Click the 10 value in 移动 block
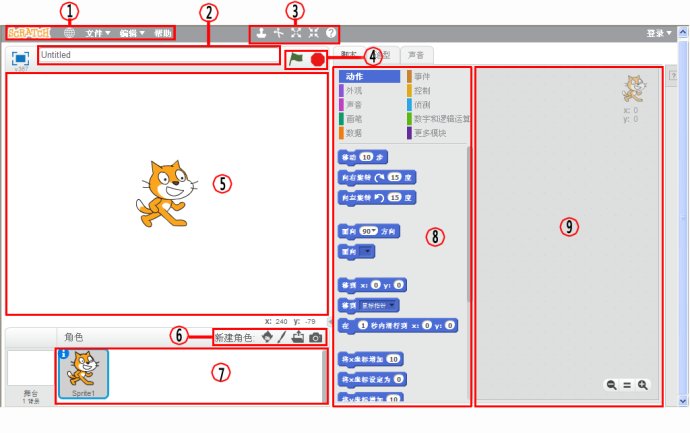Viewport: 690px width, 433px height. tap(366, 157)
